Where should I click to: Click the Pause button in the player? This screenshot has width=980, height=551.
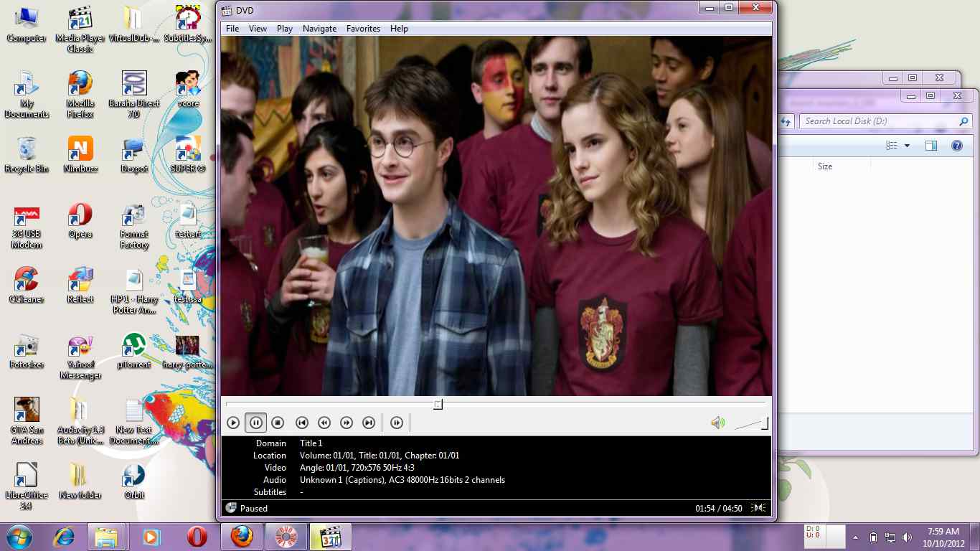pyautogui.click(x=255, y=423)
